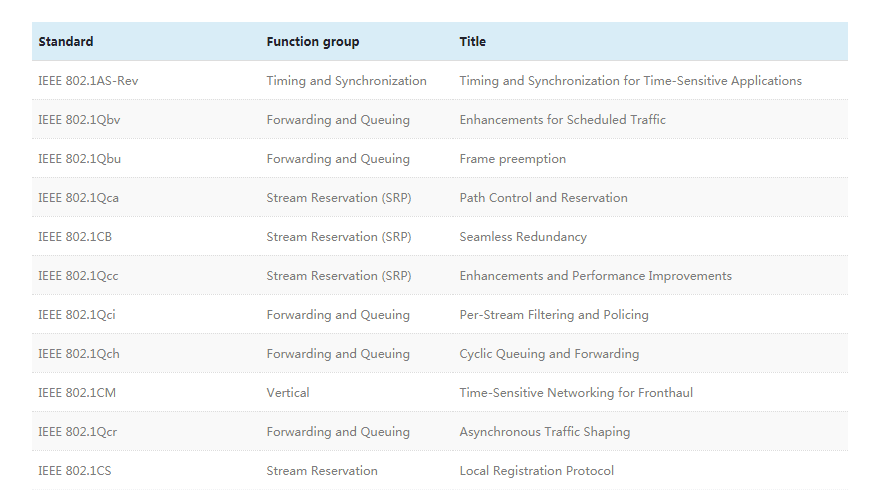Click the Vertical function group cell
887x502 pixels.
point(288,393)
